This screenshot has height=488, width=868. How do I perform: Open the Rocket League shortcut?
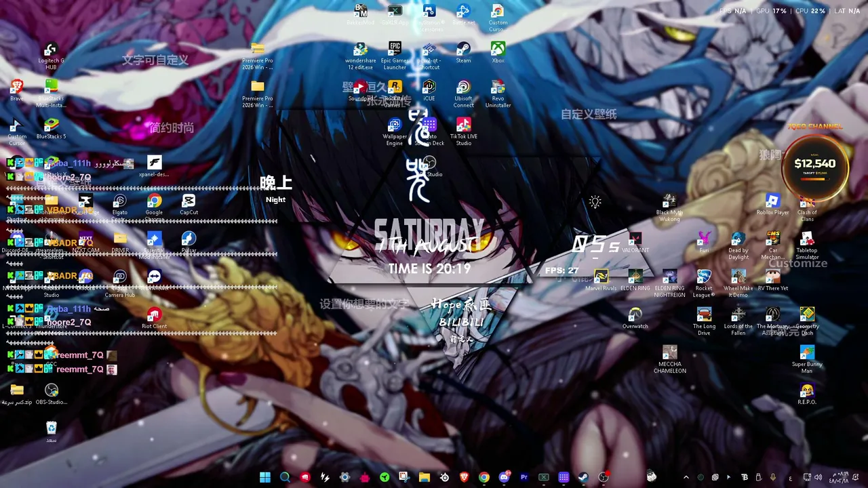[704, 284]
